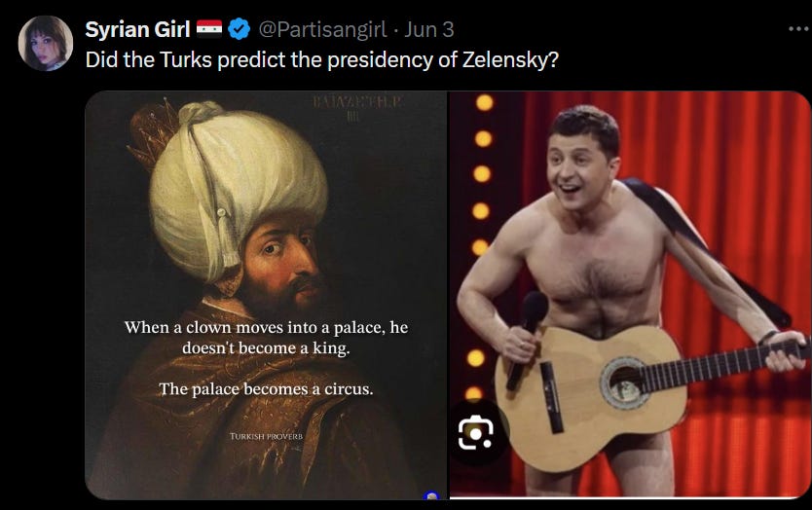
Task: Open the sultan painting image
Action: click(x=266, y=295)
